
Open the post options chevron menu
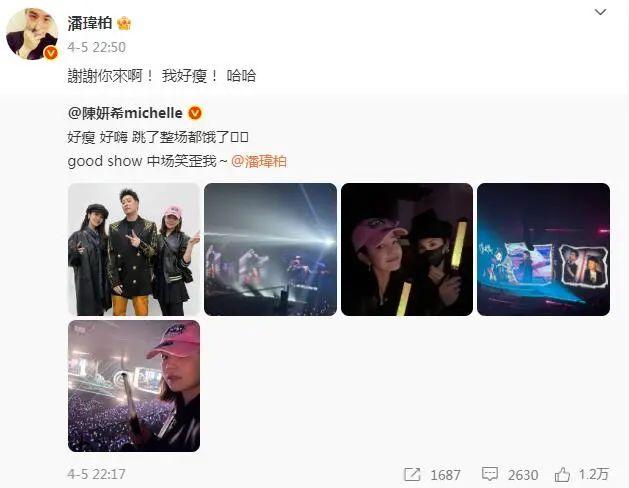[x=600, y=12]
